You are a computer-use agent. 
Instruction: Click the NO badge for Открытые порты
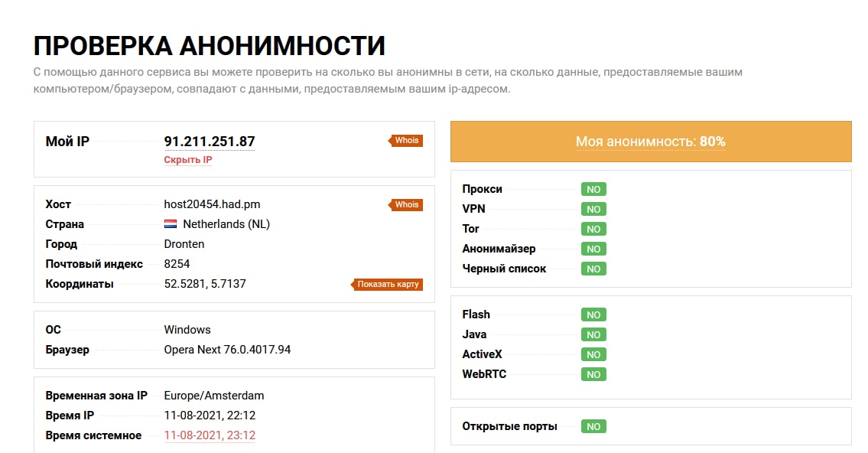point(593,426)
